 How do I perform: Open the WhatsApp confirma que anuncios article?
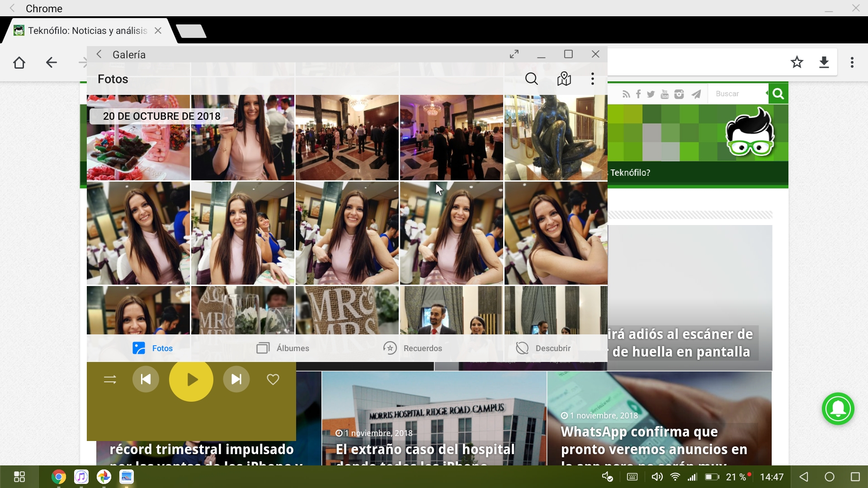[659, 418]
